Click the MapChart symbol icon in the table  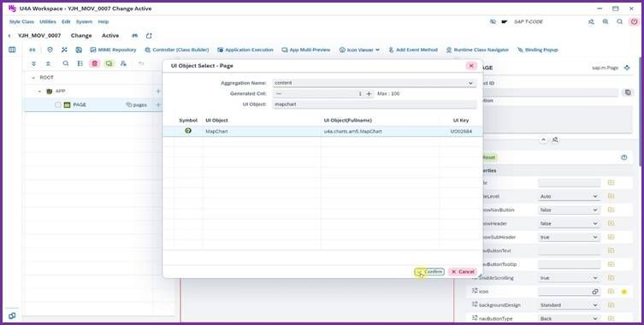pyautogui.click(x=188, y=131)
